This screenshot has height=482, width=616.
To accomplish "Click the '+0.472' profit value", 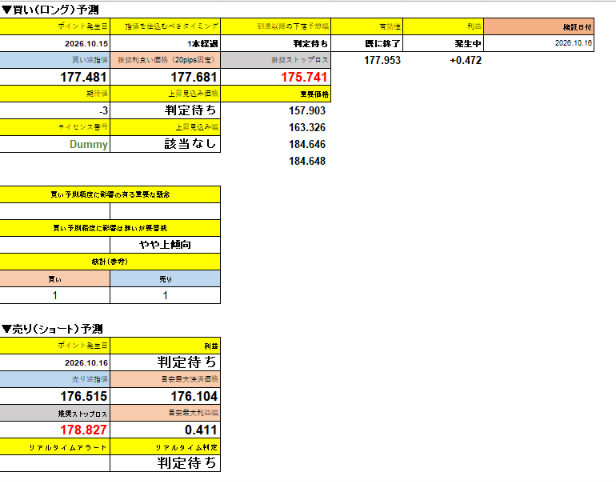I will pos(466,60).
